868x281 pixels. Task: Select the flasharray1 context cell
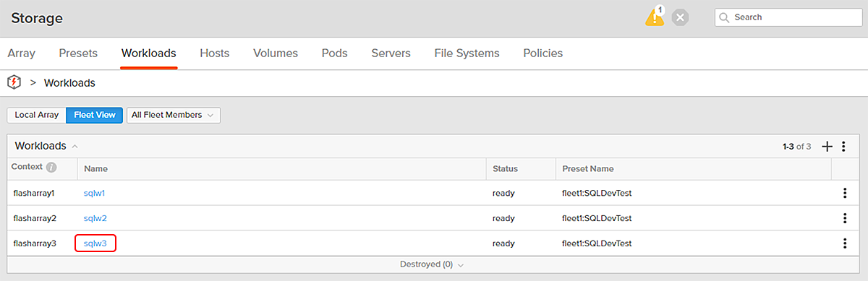pyautogui.click(x=35, y=193)
